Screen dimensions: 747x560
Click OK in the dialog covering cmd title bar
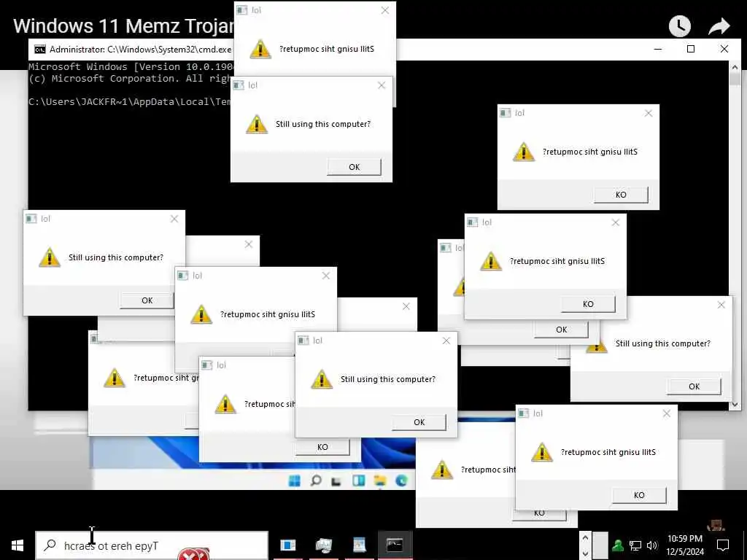[x=354, y=167]
